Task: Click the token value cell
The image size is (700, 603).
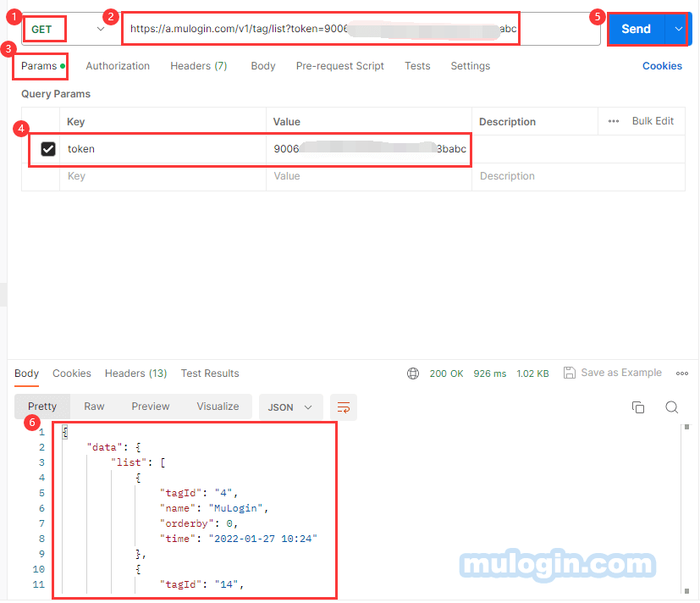Action: click(369, 149)
